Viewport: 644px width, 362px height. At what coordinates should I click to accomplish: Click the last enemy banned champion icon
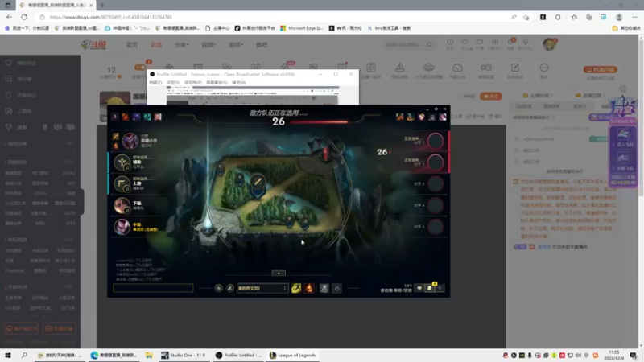(x=442, y=117)
